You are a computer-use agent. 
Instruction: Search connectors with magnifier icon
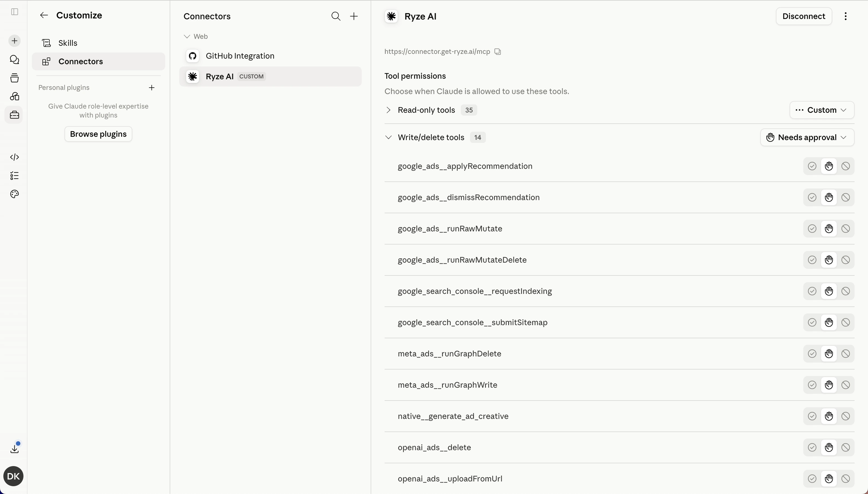tap(335, 16)
